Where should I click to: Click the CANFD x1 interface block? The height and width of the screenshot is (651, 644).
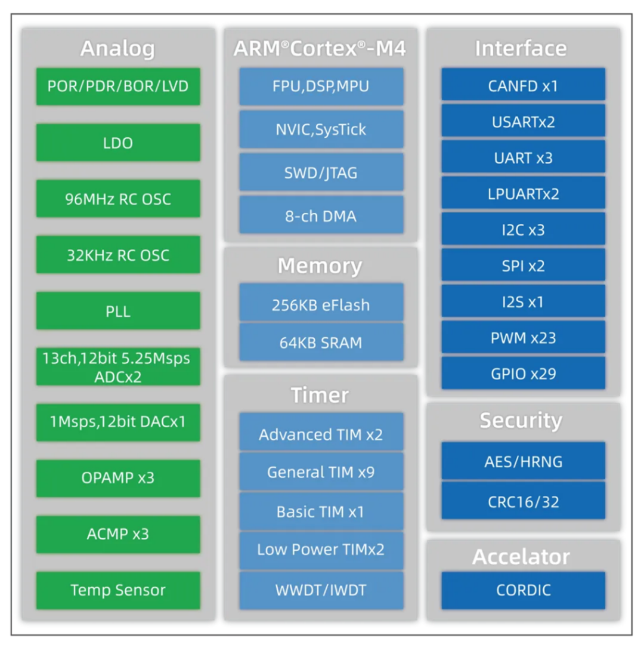tap(524, 84)
